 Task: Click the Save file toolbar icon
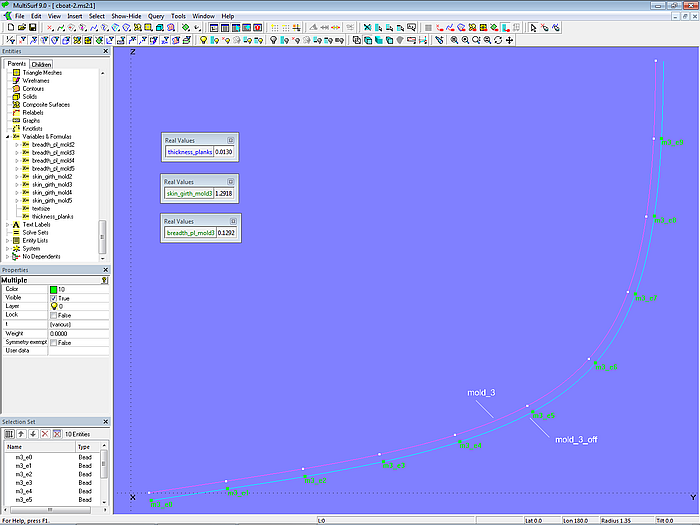pyautogui.click(x=32, y=28)
